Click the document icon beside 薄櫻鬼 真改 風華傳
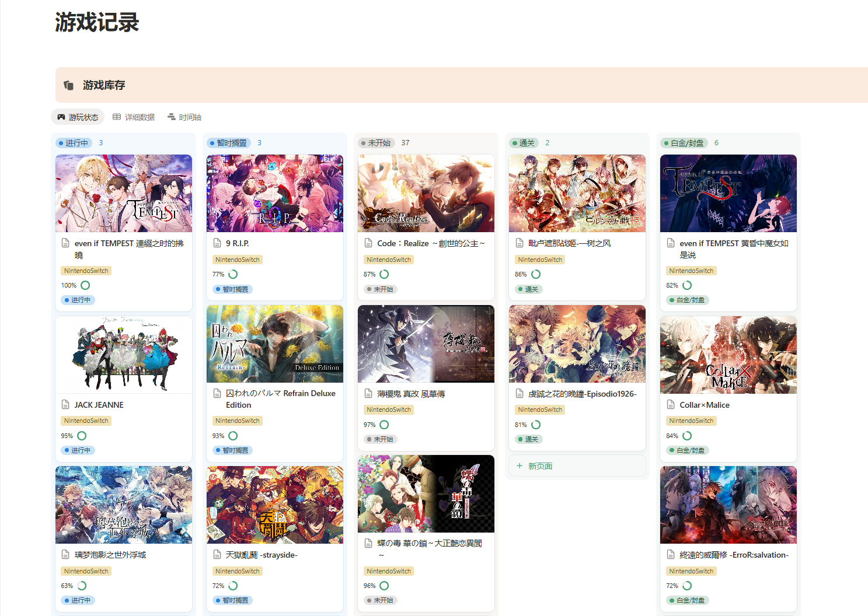The width and height of the screenshot is (868, 616). [x=368, y=394]
